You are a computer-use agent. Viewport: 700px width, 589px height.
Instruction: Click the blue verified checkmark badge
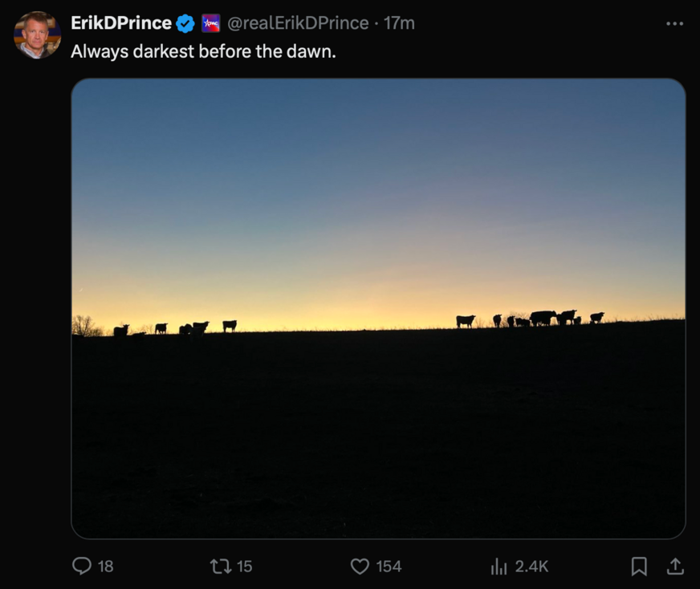(185, 24)
